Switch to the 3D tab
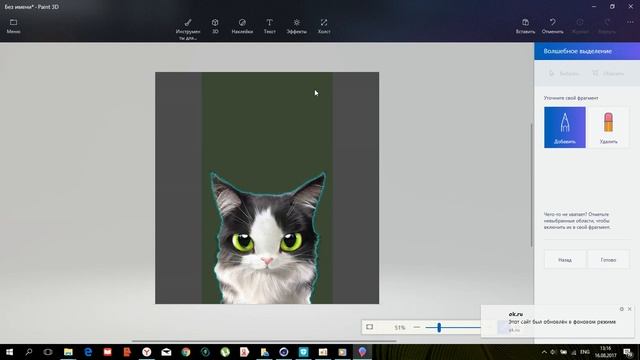The image size is (640, 360). pyautogui.click(x=215, y=26)
